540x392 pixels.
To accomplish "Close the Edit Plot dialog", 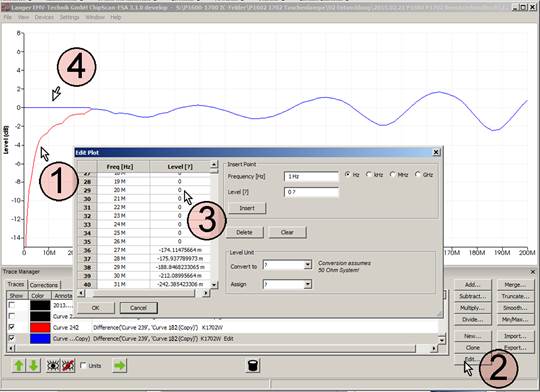I will [x=436, y=152].
